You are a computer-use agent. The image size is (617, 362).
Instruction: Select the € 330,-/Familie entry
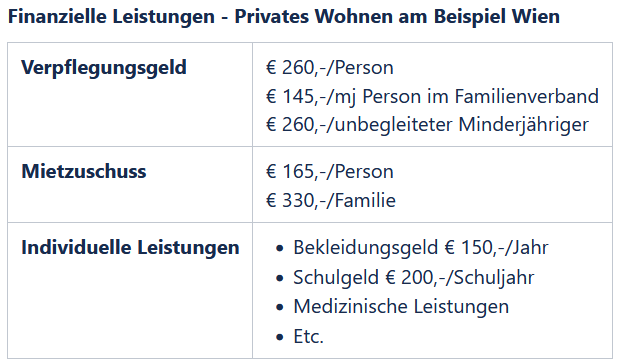(x=331, y=200)
